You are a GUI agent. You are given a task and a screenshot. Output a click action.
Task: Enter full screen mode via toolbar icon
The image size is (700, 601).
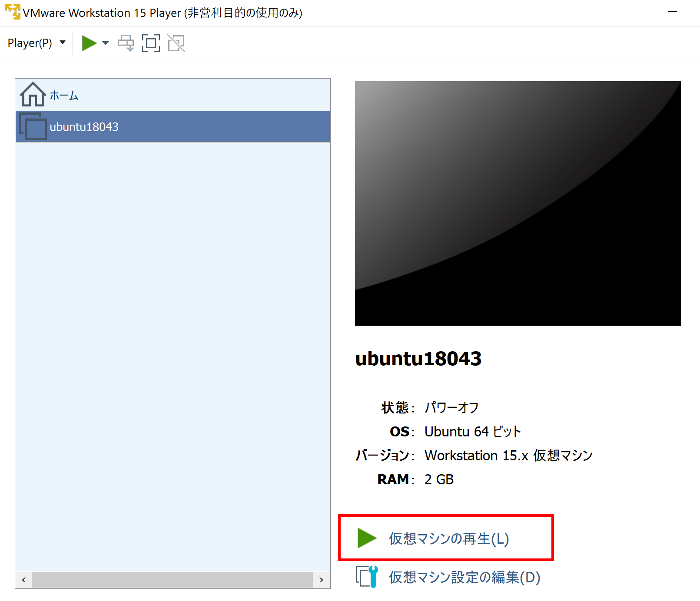(151, 43)
